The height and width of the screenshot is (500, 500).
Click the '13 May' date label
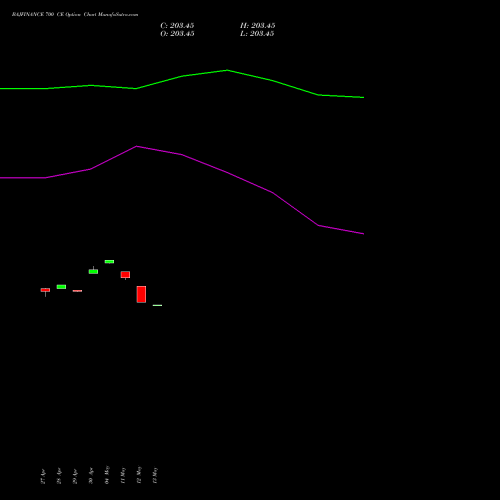(155, 476)
